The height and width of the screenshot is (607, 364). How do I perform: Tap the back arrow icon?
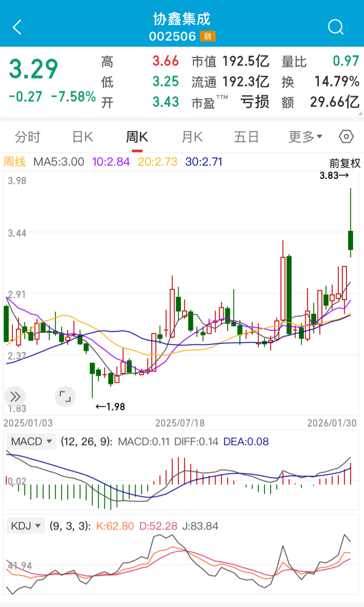point(17,27)
